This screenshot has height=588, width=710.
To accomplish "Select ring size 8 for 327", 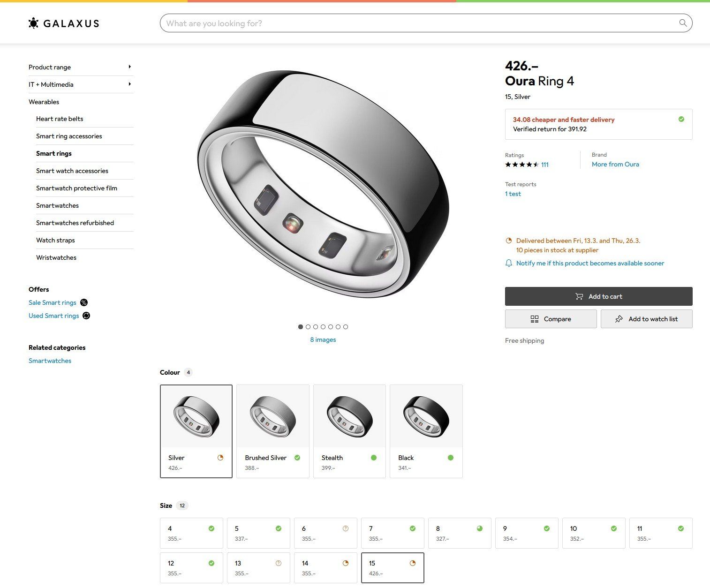I will pyautogui.click(x=460, y=533).
